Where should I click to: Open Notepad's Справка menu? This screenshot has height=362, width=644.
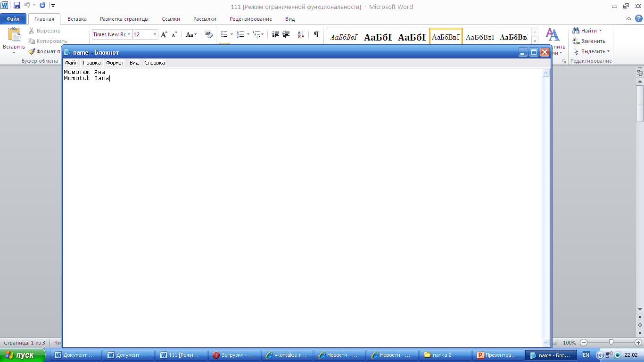(155, 63)
